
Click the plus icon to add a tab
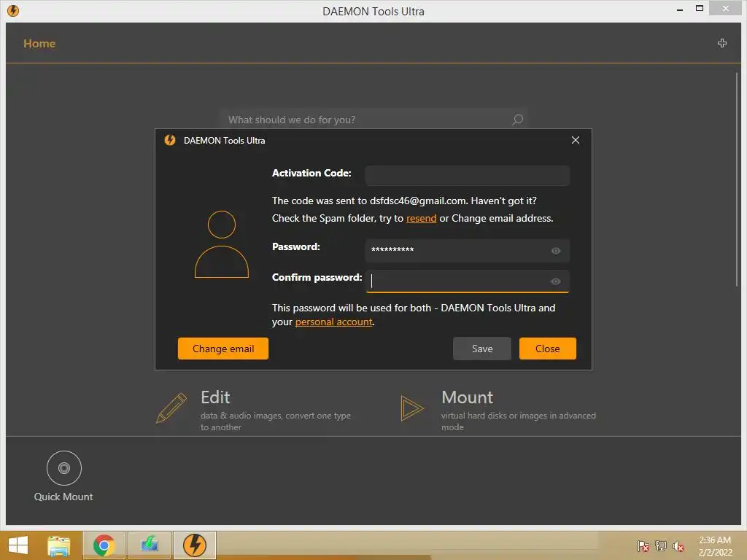tap(722, 43)
